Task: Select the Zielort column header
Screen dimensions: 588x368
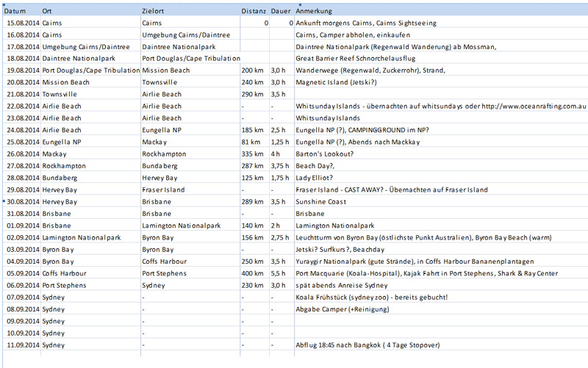Action: pyautogui.click(x=153, y=11)
